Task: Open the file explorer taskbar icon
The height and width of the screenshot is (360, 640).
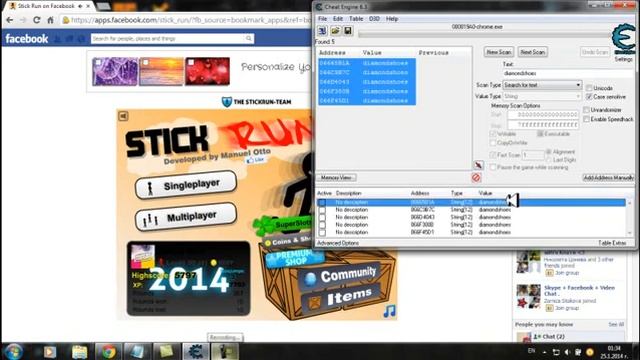Action: [x=79, y=351]
